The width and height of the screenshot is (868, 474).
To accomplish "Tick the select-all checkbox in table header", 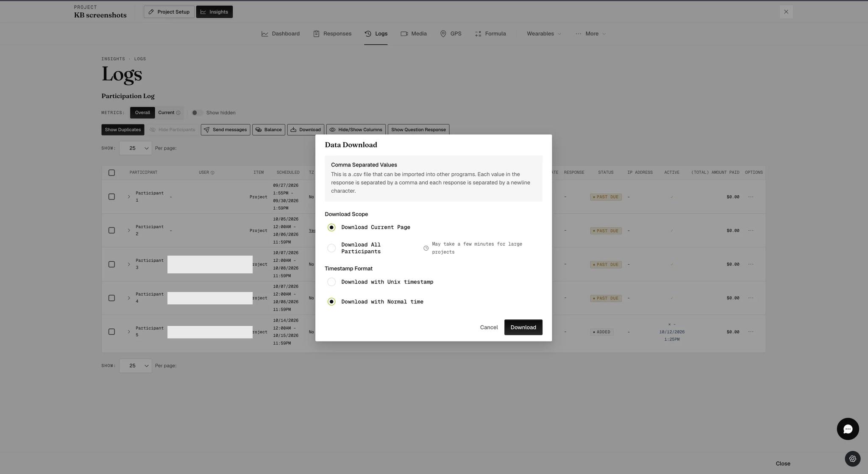I will (x=111, y=173).
